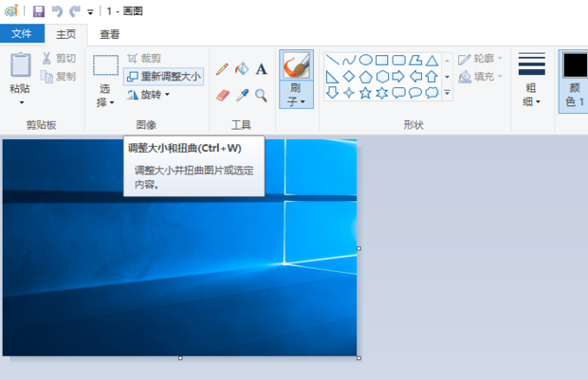This screenshot has height=380, width=588.
Task: Open the 填充 fill dropdown
Action: coord(481,77)
